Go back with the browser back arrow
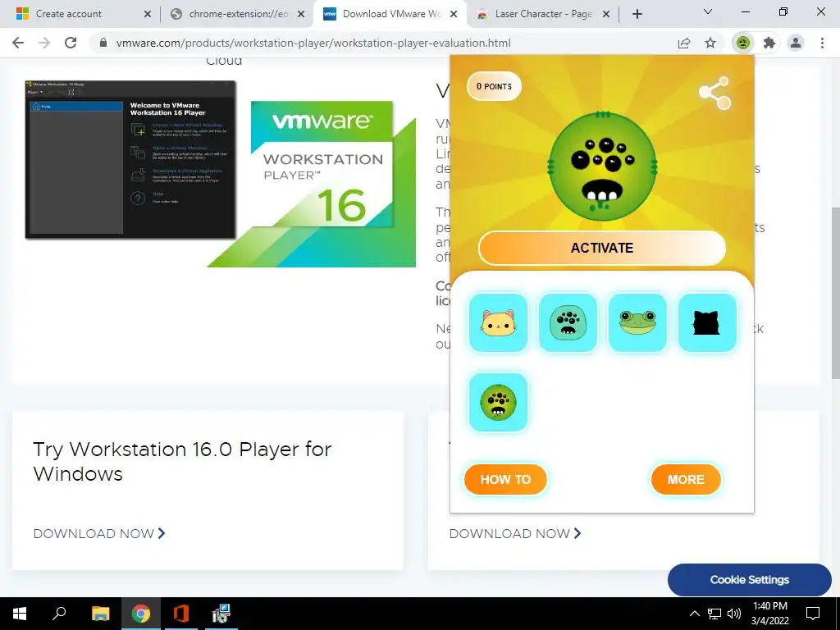The width and height of the screenshot is (840, 630). (18, 43)
